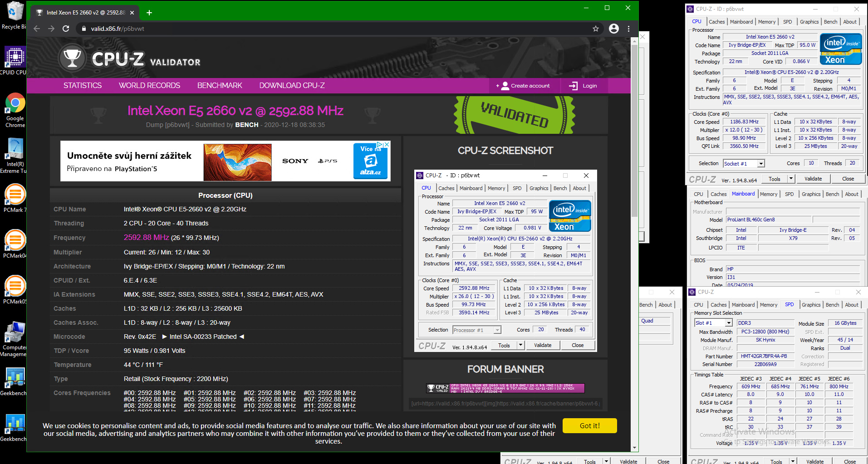Select About tab in SPD CPU-Z window
This screenshot has width=868, height=464.
coord(852,305)
